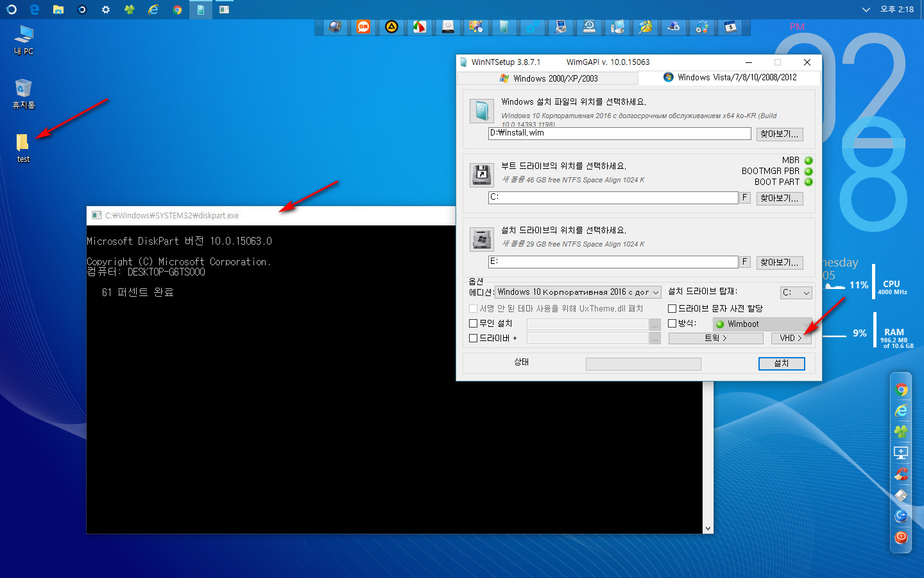Viewport: 924px width, 578px height.
Task: Click the diskpart window scroll down arrow
Action: click(x=708, y=529)
